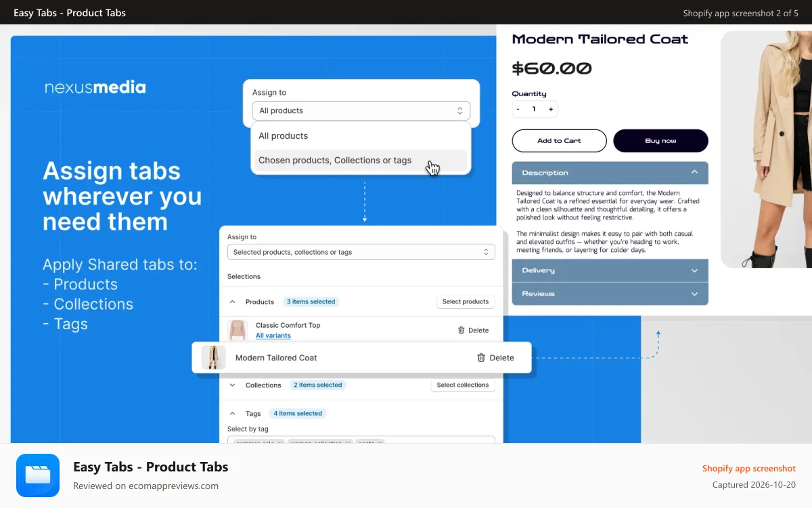Image resolution: width=812 pixels, height=508 pixels.
Task: Click the Reviews tab chevron-down icon
Action: pyautogui.click(x=694, y=294)
